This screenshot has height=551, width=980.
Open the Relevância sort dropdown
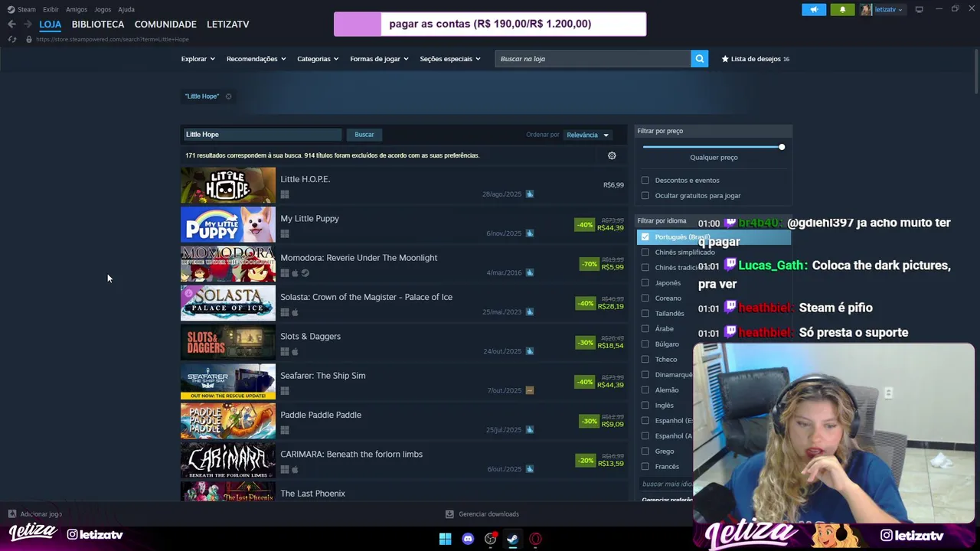(x=587, y=135)
